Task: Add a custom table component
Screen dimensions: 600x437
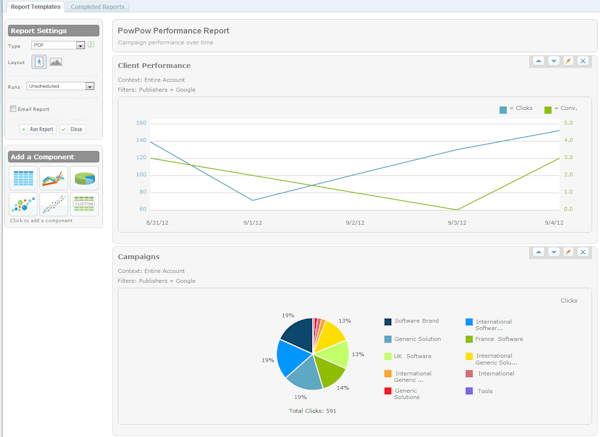Action: coord(85,204)
